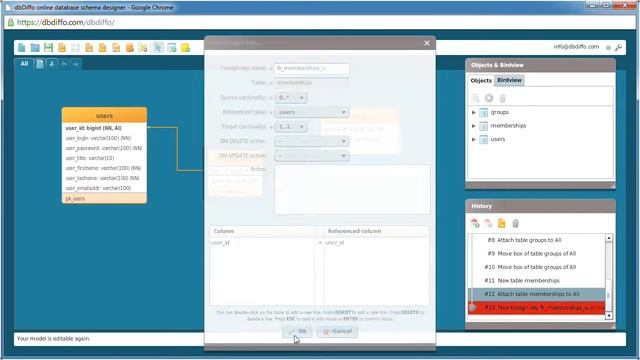Image resolution: width=640 pixels, height=360 pixels.
Task: Click the yellow document icon in History panel
Action: pos(502,223)
